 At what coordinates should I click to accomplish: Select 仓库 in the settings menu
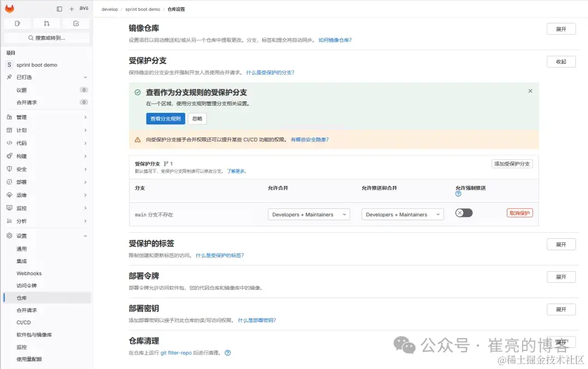[22, 298]
